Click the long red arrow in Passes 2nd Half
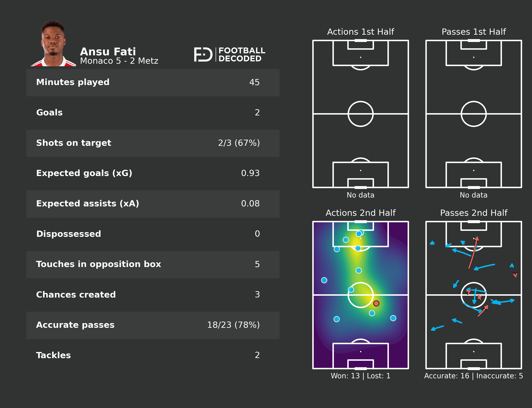 pos(473,253)
